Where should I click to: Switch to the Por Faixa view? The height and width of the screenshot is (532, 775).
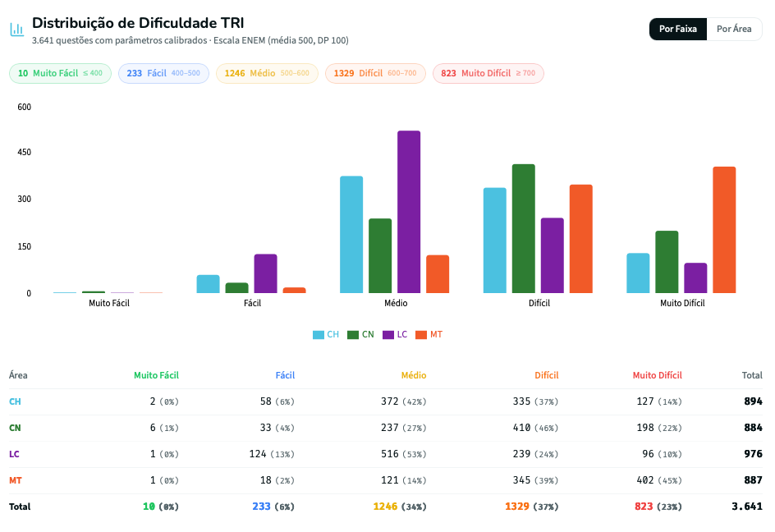[677, 30]
